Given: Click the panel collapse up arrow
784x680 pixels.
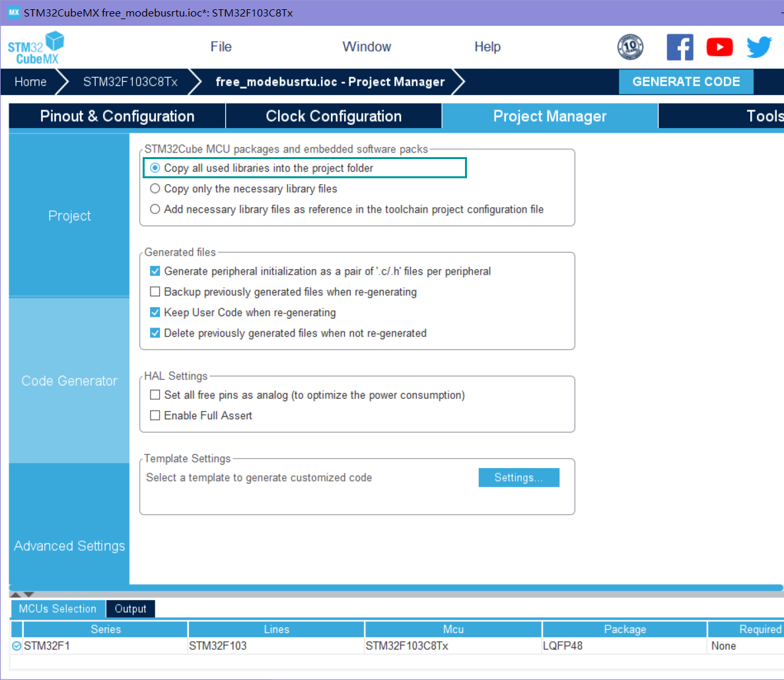Looking at the screenshot, I should 15,594.
